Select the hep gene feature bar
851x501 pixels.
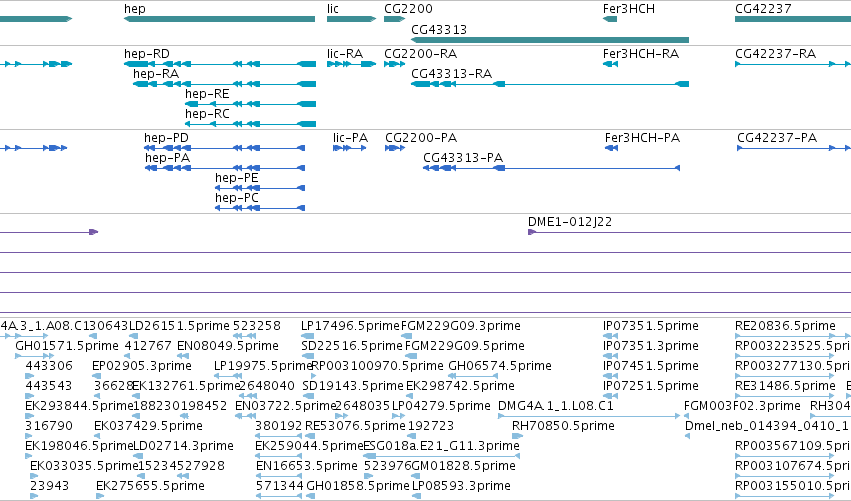pos(219,19)
